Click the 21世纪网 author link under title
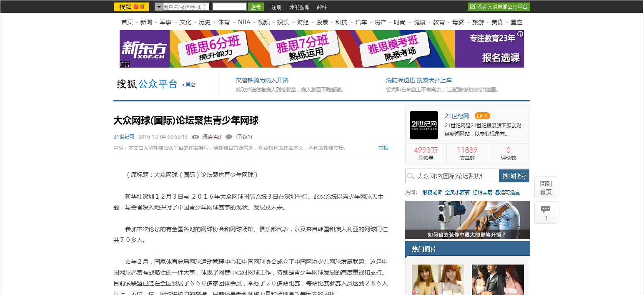The width and height of the screenshot is (644, 295). (x=124, y=137)
